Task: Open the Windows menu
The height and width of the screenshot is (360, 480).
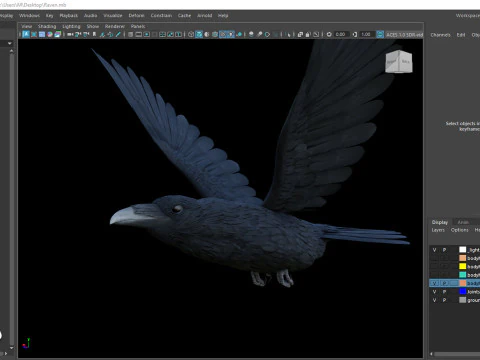Action: (x=29, y=15)
